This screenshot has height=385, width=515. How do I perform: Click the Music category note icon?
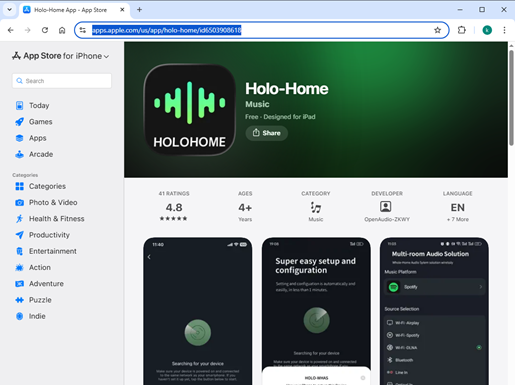pyautogui.click(x=316, y=207)
